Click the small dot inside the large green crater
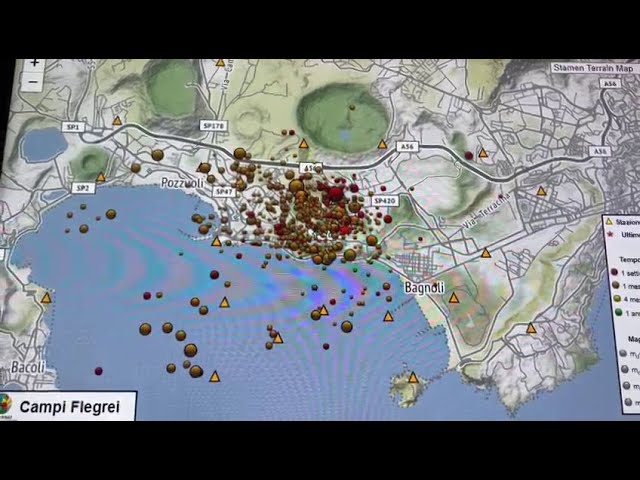640x480 pixels. [x=352, y=107]
